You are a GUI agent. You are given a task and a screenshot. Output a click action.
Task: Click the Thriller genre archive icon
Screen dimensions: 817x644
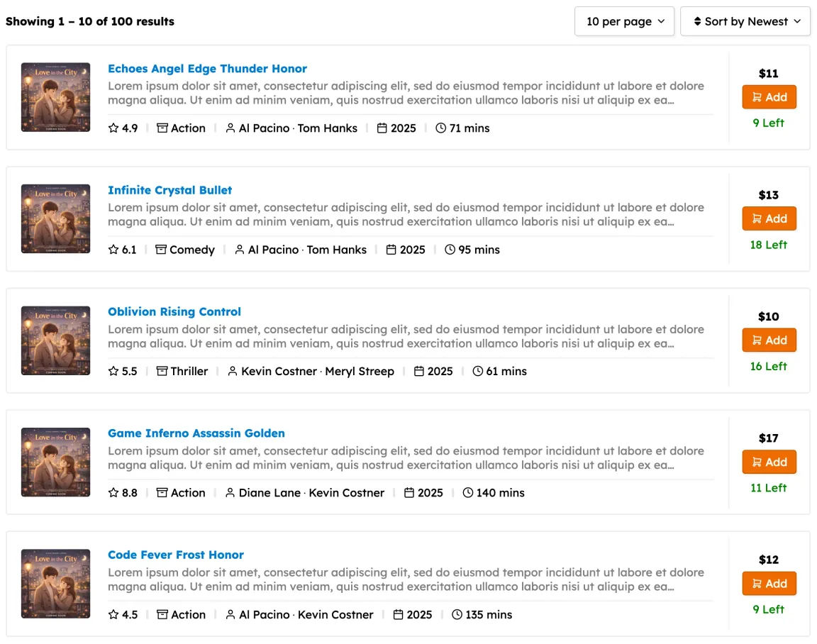tap(162, 372)
